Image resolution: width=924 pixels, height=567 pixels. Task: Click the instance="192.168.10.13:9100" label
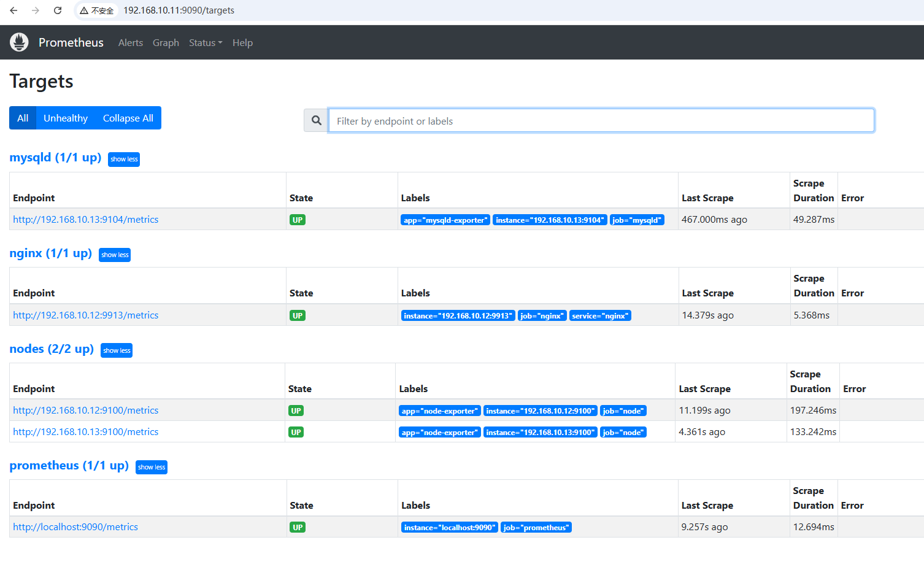click(541, 433)
